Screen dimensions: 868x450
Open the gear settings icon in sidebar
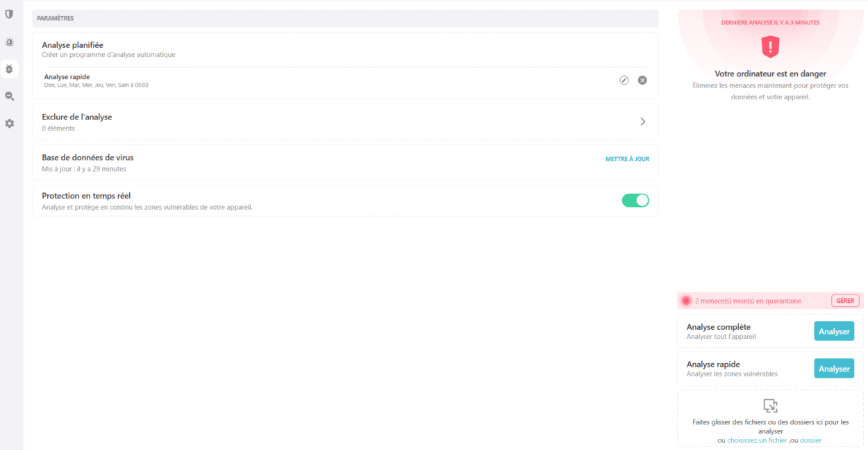[9, 123]
